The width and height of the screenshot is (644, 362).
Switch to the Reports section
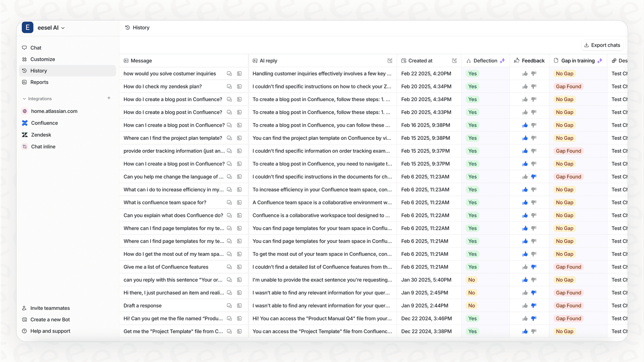[x=39, y=82]
